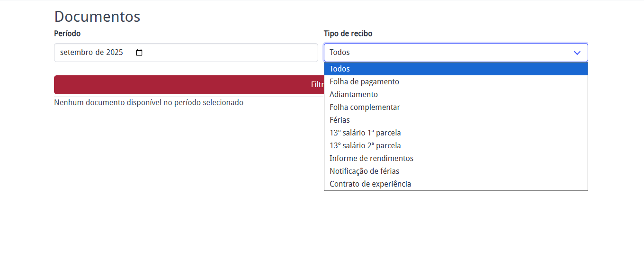Select Férias in the dropdown list
The height and width of the screenshot is (260, 644).
pos(340,120)
